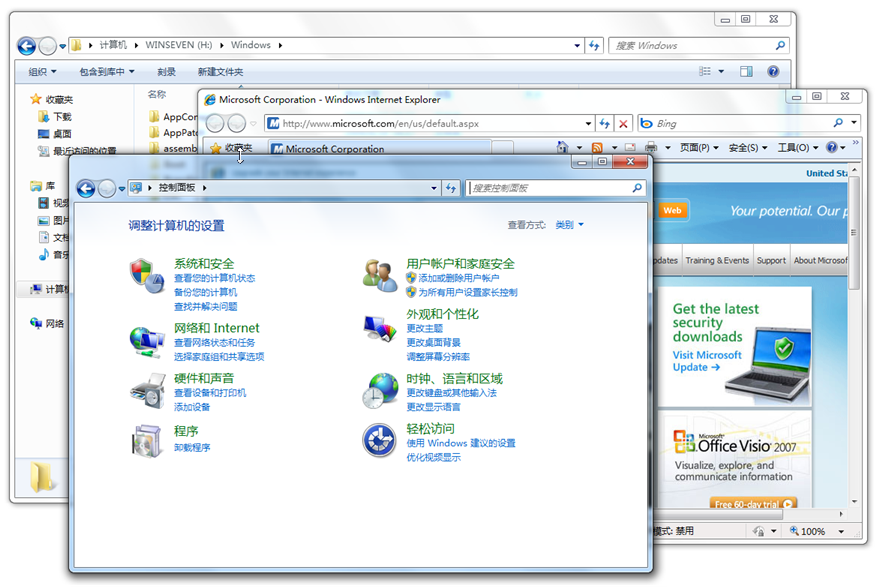The height and width of the screenshot is (587, 882).
Task: Click Free 60-day trial button
Action: click(x=753, y=503)
